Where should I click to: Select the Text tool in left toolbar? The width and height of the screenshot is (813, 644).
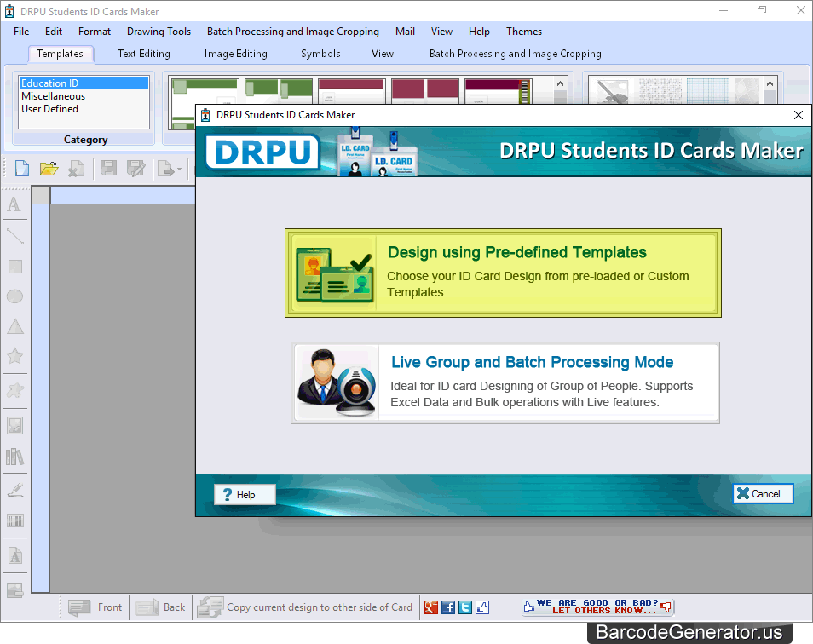tap(14, 204)
